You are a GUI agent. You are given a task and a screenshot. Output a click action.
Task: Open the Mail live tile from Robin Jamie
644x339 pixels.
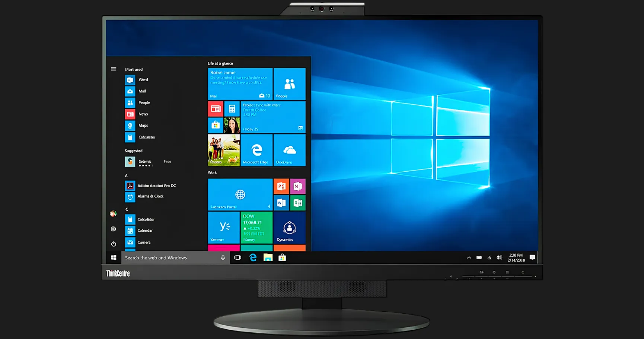[240, 84]
